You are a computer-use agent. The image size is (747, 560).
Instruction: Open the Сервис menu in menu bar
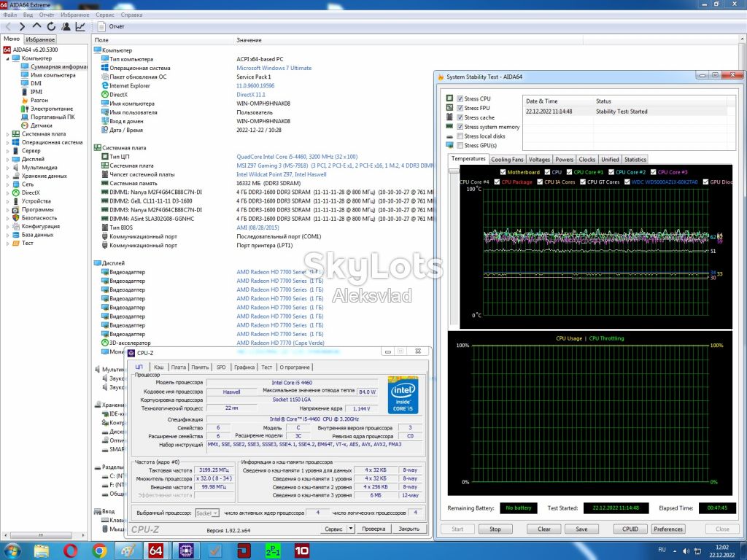tap(105, 15)
